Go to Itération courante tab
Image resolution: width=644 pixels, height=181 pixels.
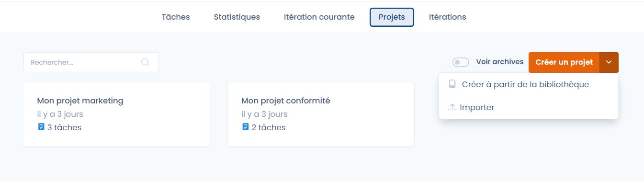point(319,17)
